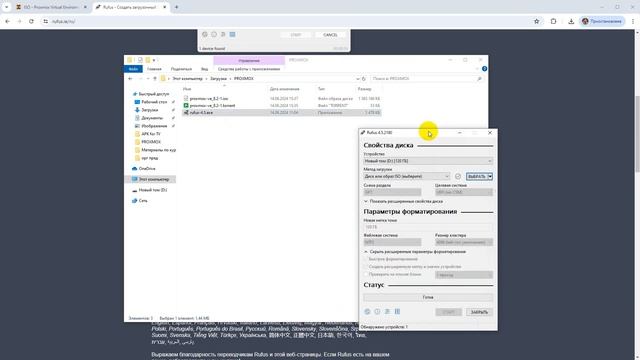
Task: Select Этот компьютер in the navigation pane
Action: coord(150,179)
